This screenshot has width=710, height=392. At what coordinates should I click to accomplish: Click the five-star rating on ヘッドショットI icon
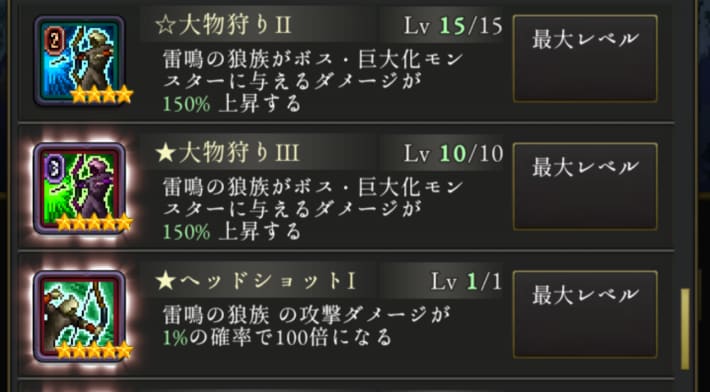[94, 350]
